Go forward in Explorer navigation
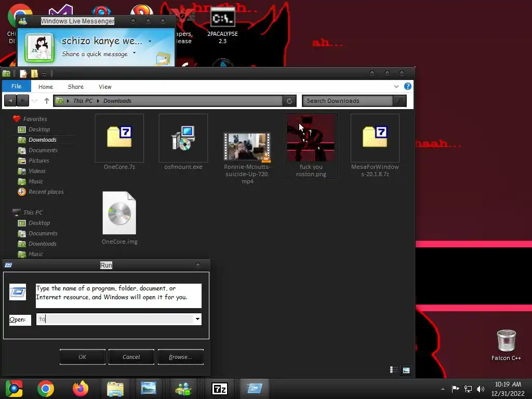 point(22,101)
